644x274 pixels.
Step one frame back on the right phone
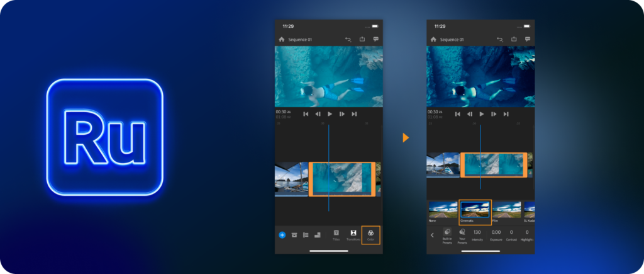(469, 114)
